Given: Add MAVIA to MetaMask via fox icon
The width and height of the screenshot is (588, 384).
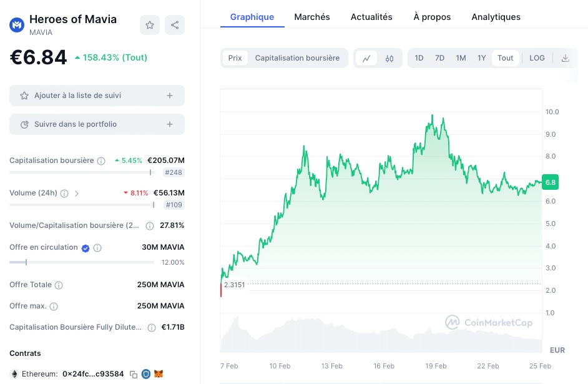Looking at the screenshot, I should pos(158,373).
